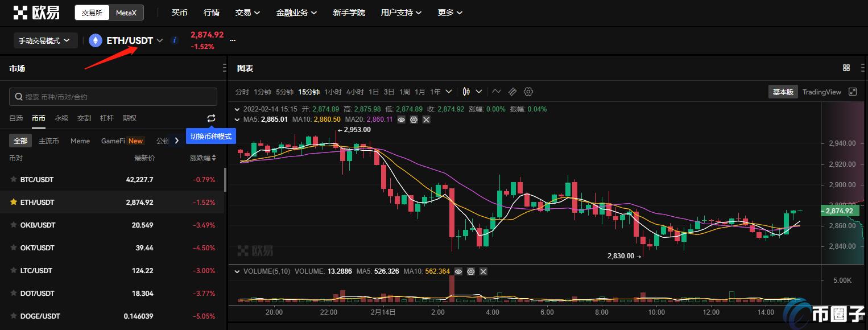Click the Ethereum coin icon
Image resolution: width=868 pixels, height=330 pixels.
point(95,40)
